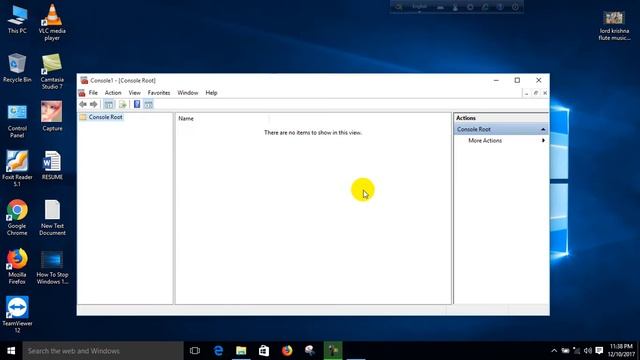Close the inner Console Root child window
This screenshot has height=360, width=640.
click(x=545, y=93)
